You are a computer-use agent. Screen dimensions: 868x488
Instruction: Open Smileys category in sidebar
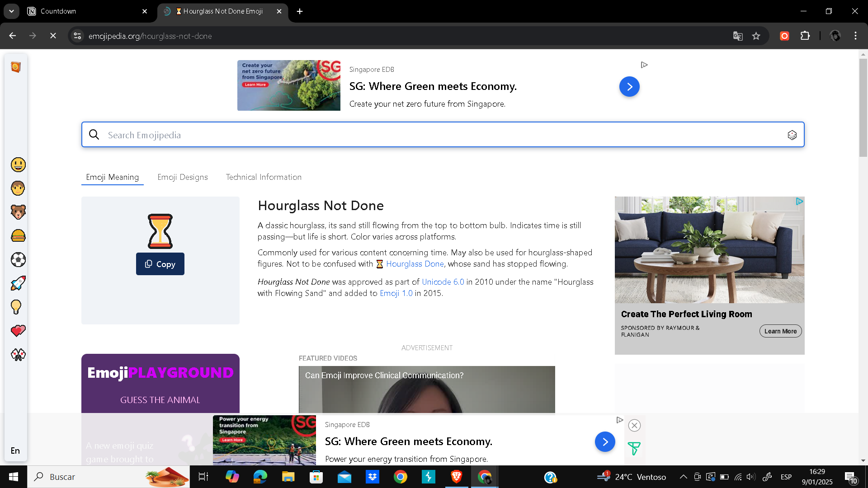click(x=18, y=164)
